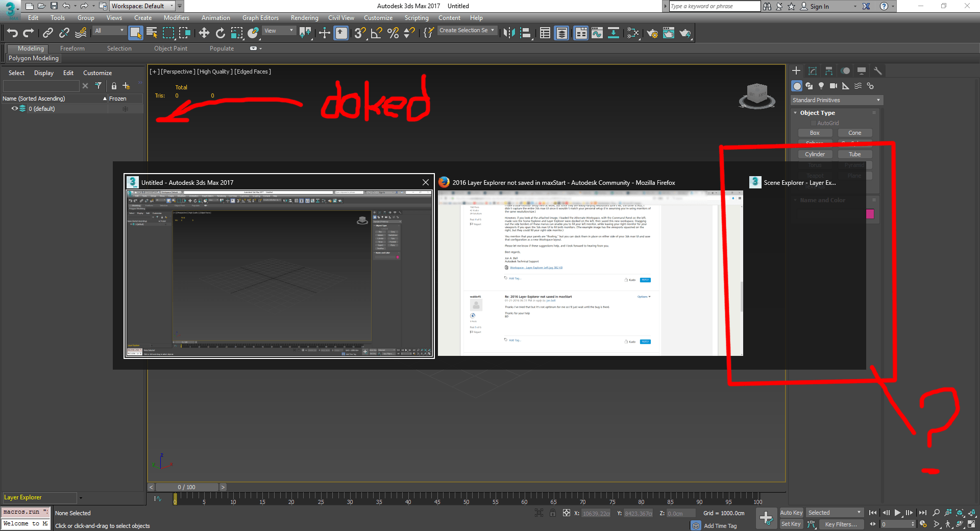The image size is (980, 531).
Task: Switch to Object Paint ribbon tab
Action: pos(170,49)
